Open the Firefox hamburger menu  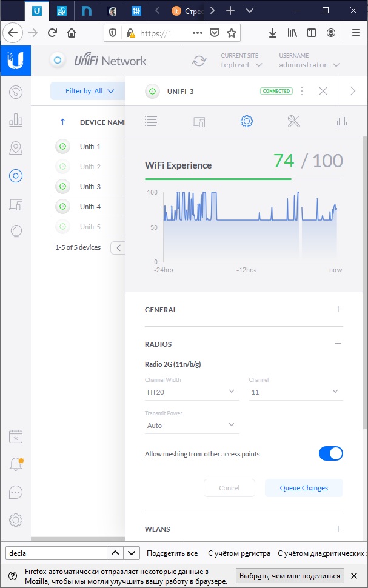(356, 33)
